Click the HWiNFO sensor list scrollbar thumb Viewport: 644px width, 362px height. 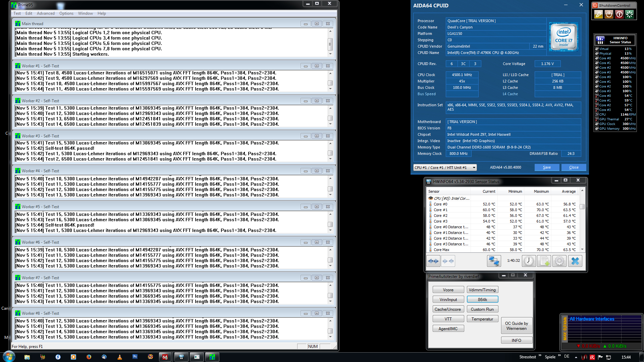582,207
